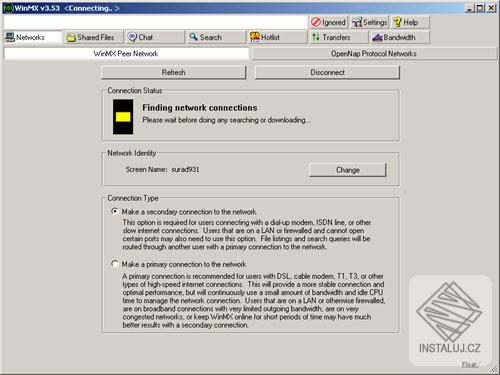
Task: Click the 'Finding network connections' status text
Action: 200,108
